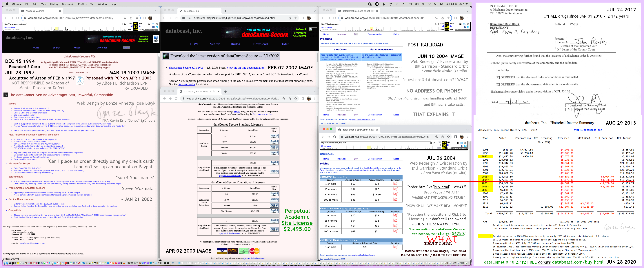Image resolution: width=644 pixels, height=268 pixels.
Task: Bookmark star in download.html window address bar
Action: click(x=296, y=18)
